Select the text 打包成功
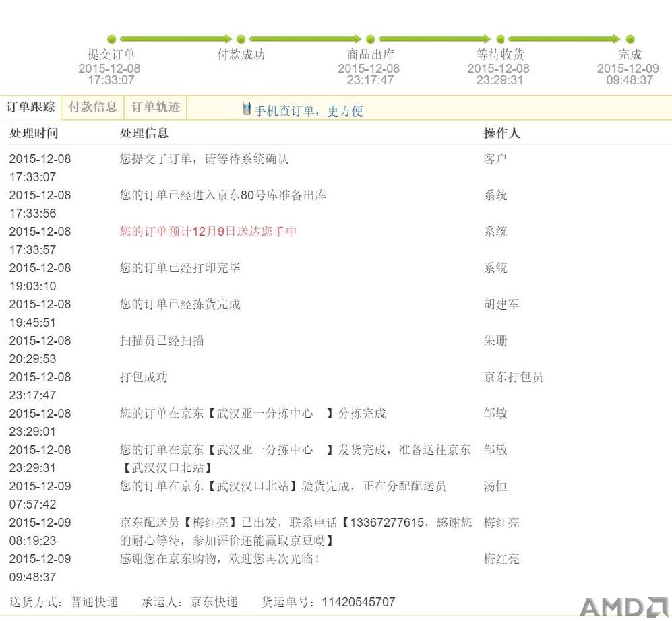This screenshot has height=621, width=672. [x=144, y=377]
